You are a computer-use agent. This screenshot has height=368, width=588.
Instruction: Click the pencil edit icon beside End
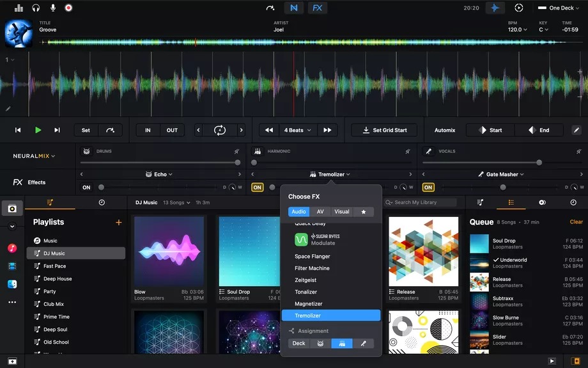[x=576, y=131]
